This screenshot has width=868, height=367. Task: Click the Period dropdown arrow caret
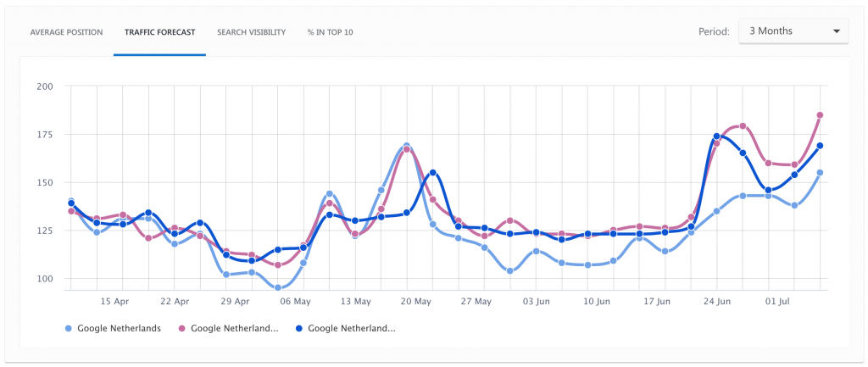(837, 31)
